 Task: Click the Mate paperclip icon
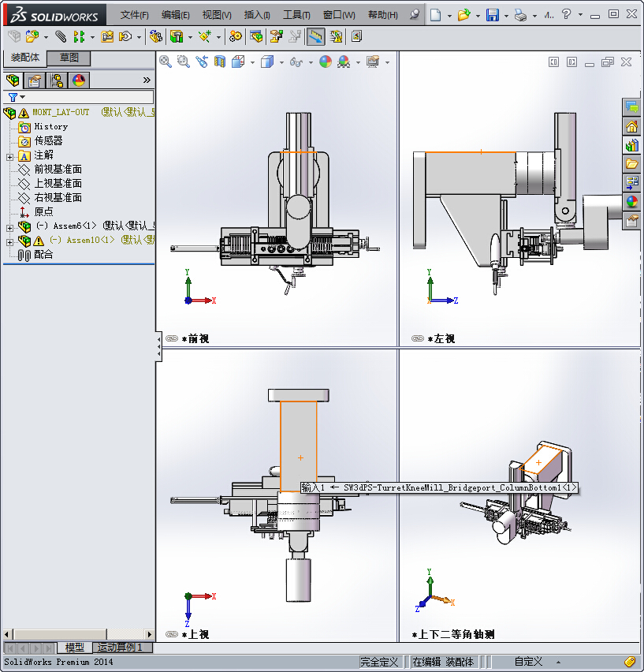(x=61, y=36)
